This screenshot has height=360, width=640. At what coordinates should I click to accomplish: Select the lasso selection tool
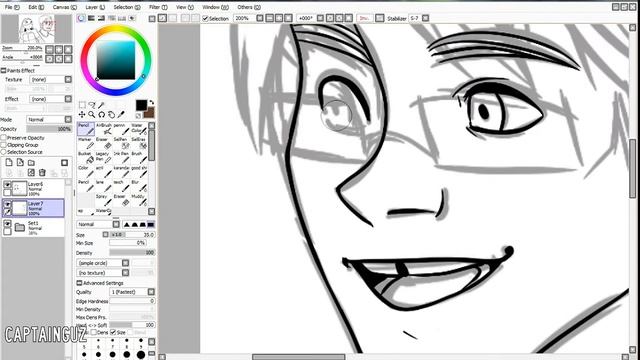[x=92, y=105]
